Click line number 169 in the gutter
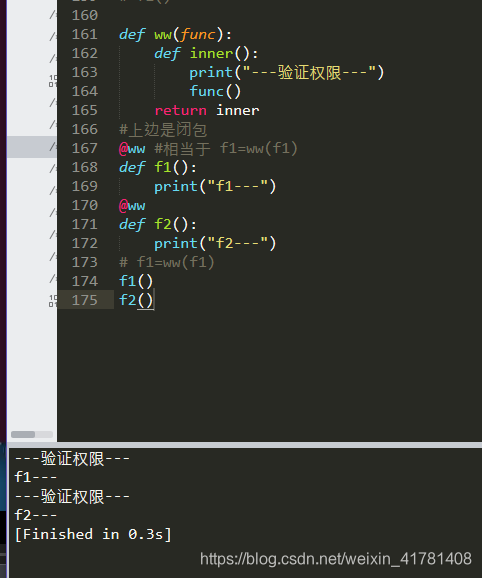 point(85,187)
